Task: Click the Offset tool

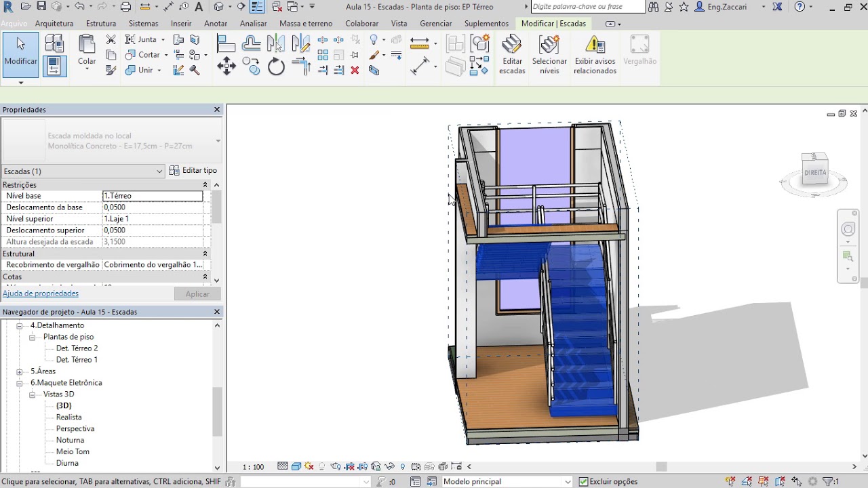Action: (x=251, y=43)
